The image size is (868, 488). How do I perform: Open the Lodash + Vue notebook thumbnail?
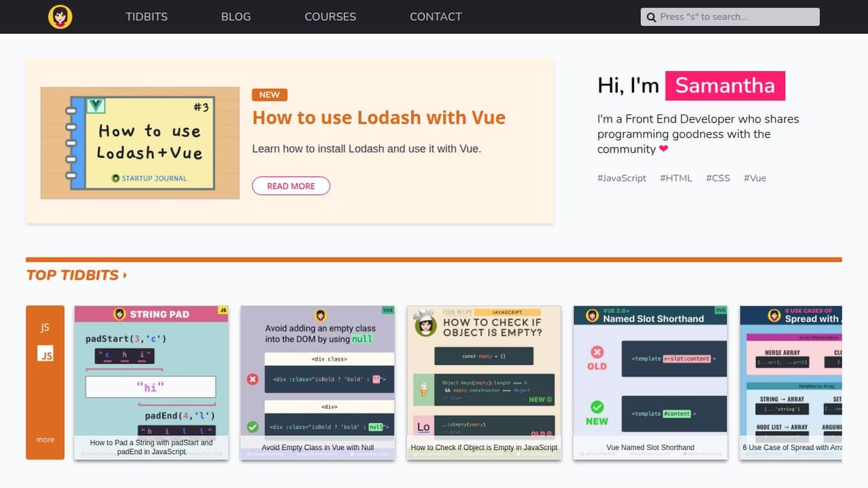(x=140, y=143)
